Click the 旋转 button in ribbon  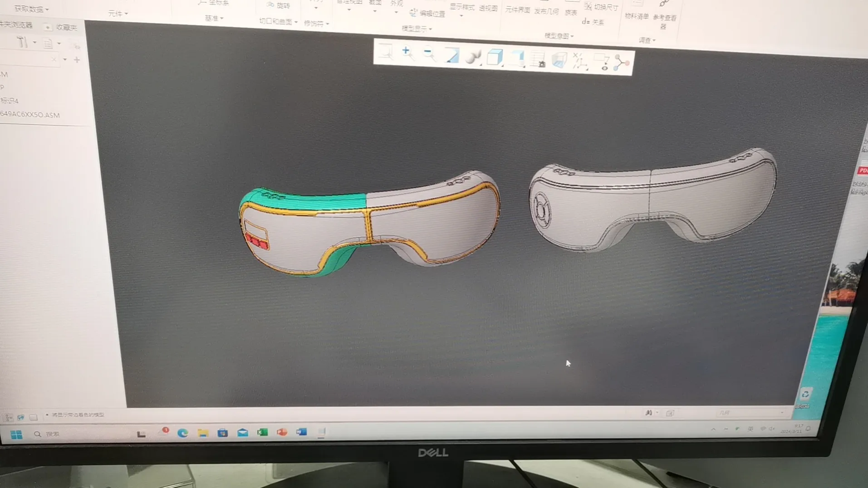(278, 5)
